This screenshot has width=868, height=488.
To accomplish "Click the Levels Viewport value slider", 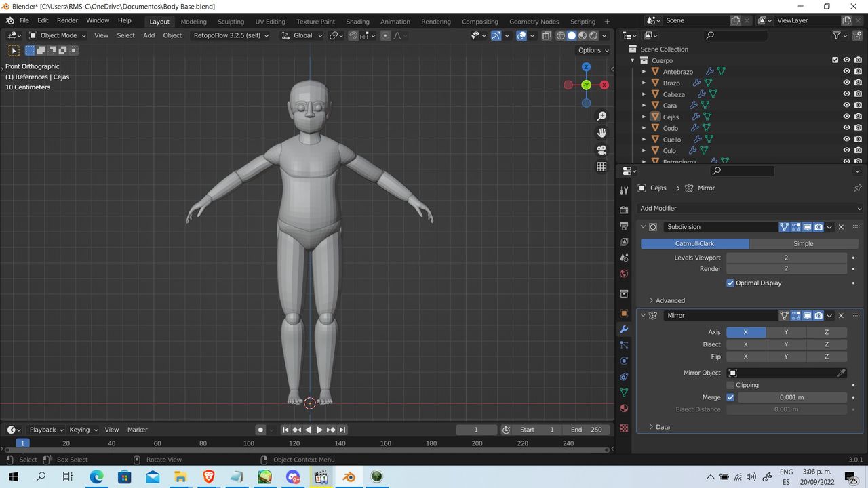I will (786, 258).
